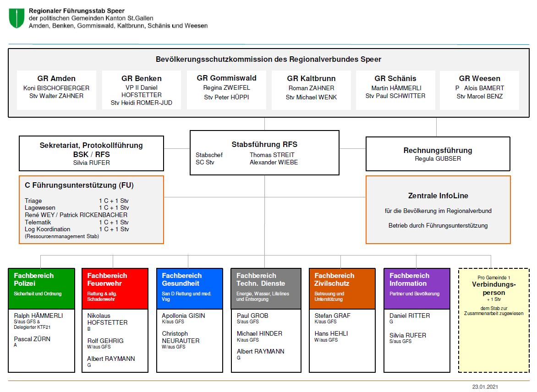Select the GR Schänis card

(x=395, y=90)
